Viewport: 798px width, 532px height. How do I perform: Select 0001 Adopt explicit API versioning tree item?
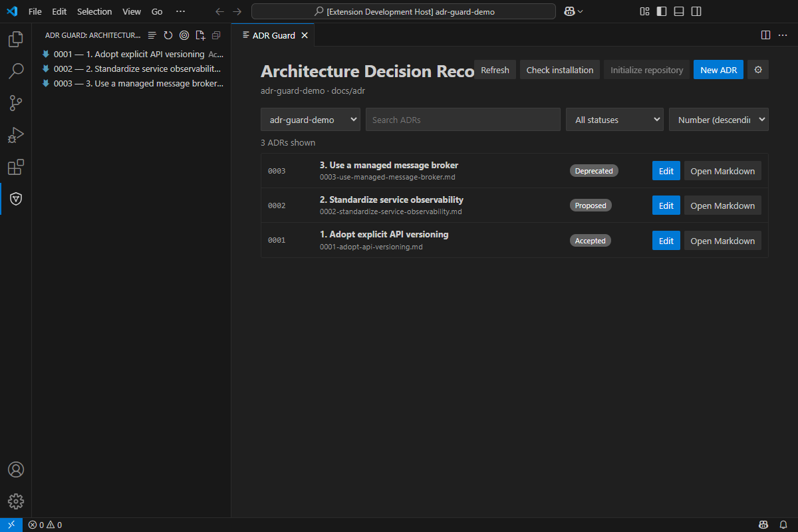tap(132, 54)
